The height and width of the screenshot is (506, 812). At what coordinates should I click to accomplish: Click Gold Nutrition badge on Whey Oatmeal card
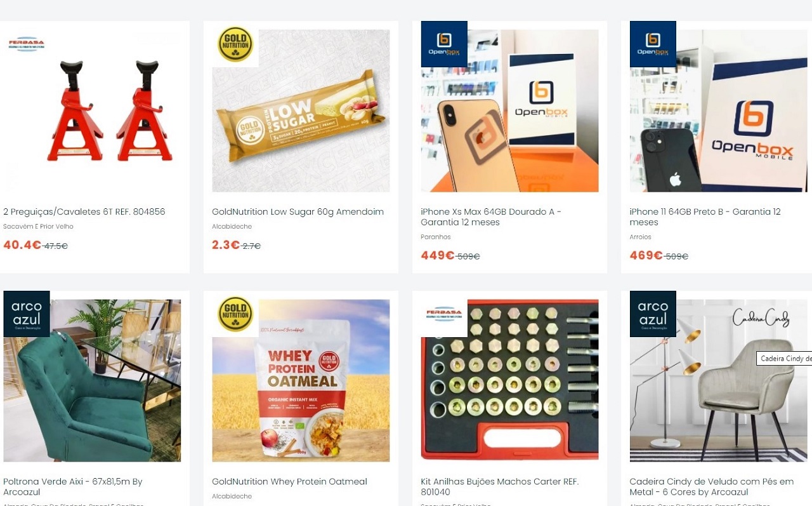tap(235, 314)
